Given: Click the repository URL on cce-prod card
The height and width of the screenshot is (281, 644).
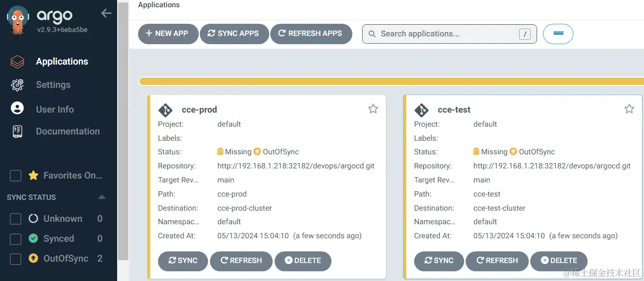Looking at the screenshot, I should coord(296,166).
